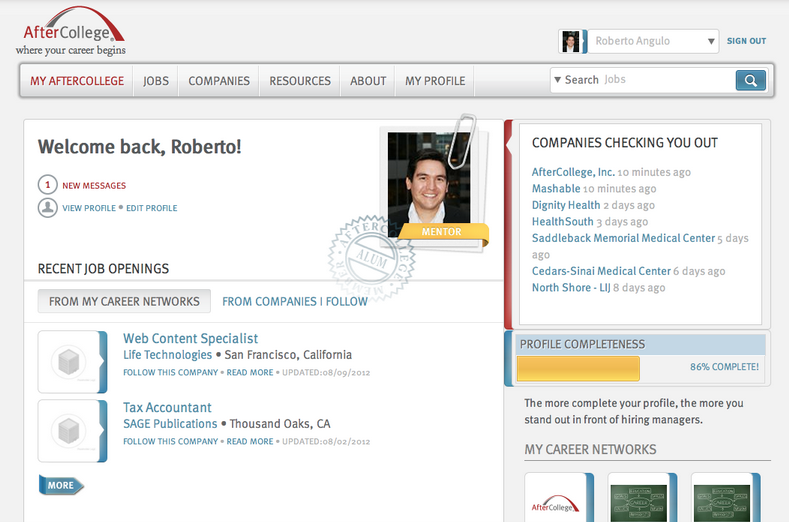This screenshot has width=789, height=522.
Task: Open the AfterCollege career network tile
Action: [556, 499]
